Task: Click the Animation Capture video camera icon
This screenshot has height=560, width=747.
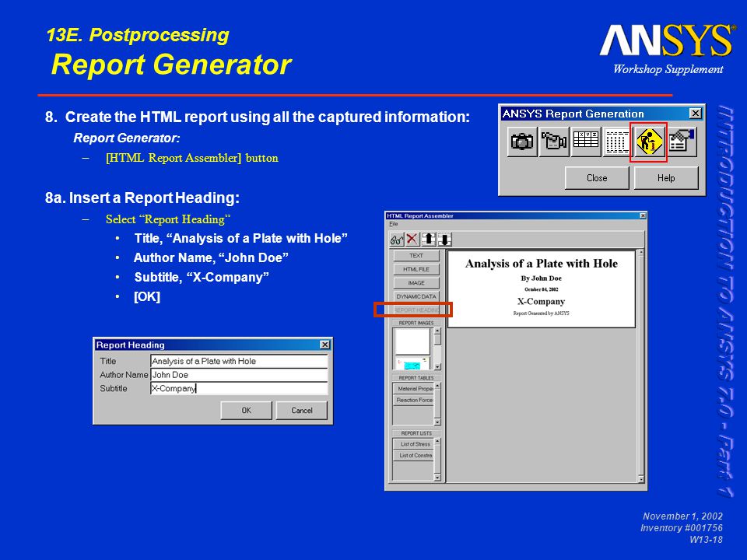Action: tap(553, 142)
